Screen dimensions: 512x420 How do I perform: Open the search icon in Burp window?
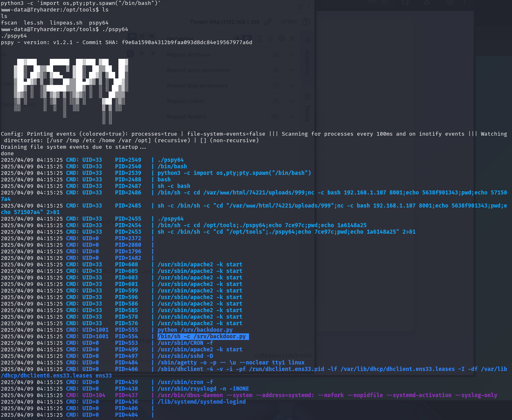point(300,7)
